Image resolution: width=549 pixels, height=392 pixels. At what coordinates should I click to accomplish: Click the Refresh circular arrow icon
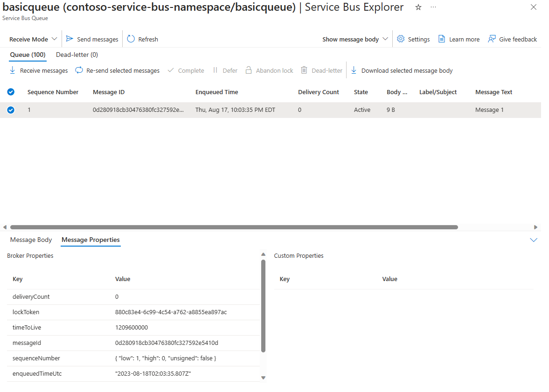[131, 39]
